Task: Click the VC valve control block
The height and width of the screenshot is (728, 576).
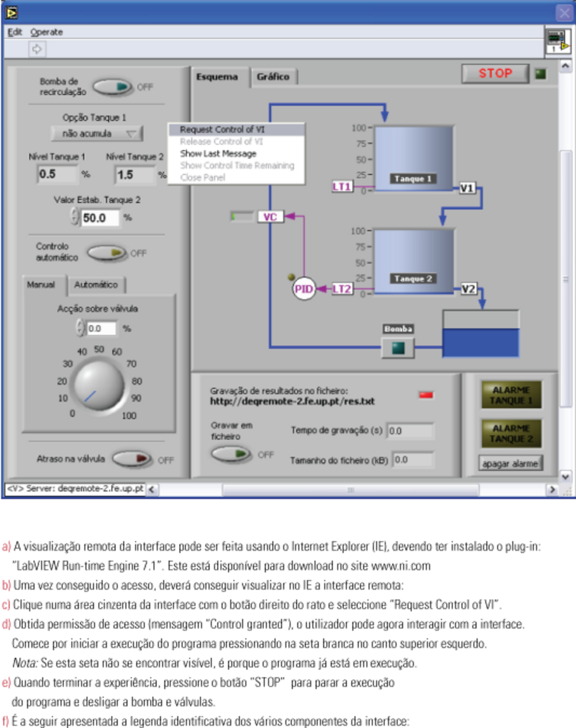Action: point(270,217)
